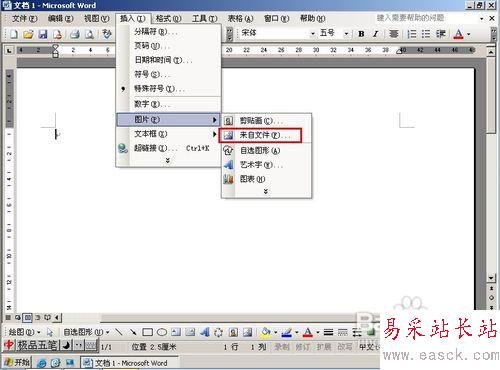Click the Next Page double-arrow button
This screenshot has height=370, width=500.
(x=491, y=307)
